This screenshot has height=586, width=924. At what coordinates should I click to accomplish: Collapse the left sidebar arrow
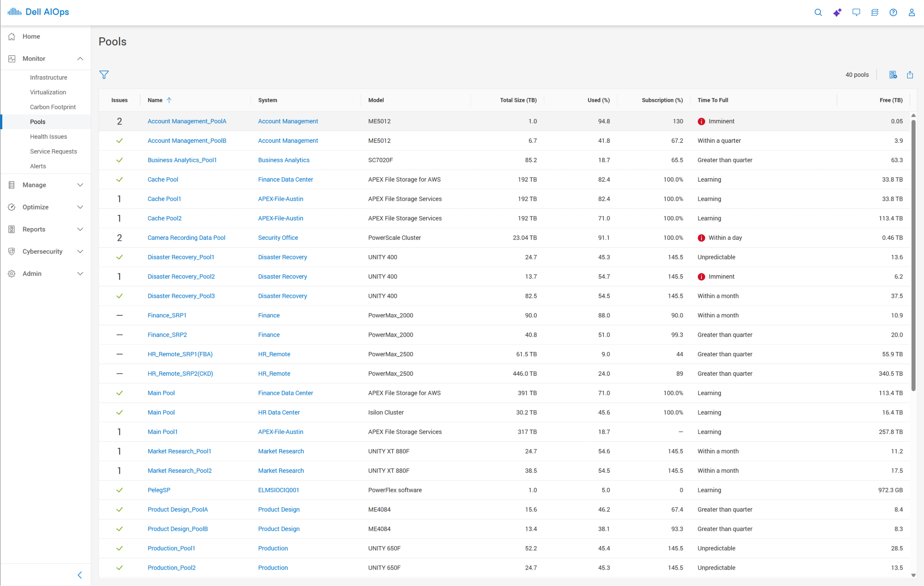(80, 575)
